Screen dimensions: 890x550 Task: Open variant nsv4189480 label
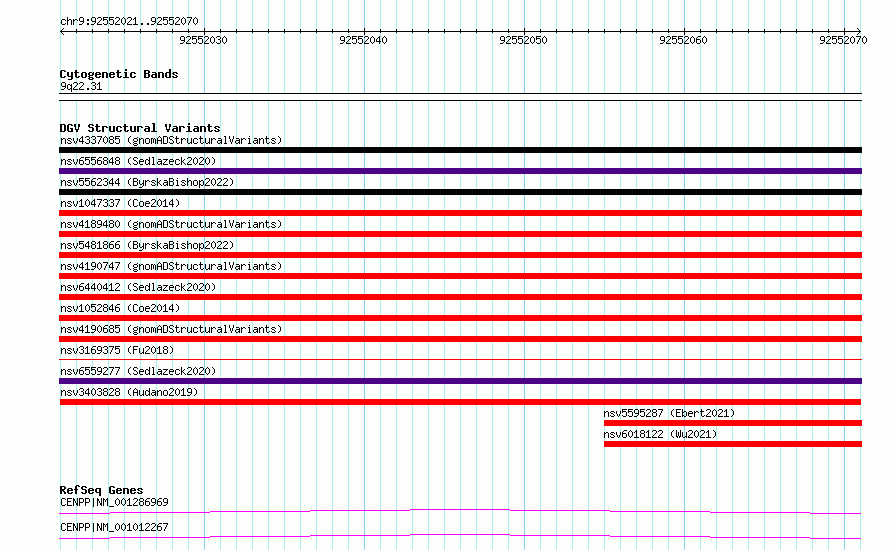[x=171, y=224]
